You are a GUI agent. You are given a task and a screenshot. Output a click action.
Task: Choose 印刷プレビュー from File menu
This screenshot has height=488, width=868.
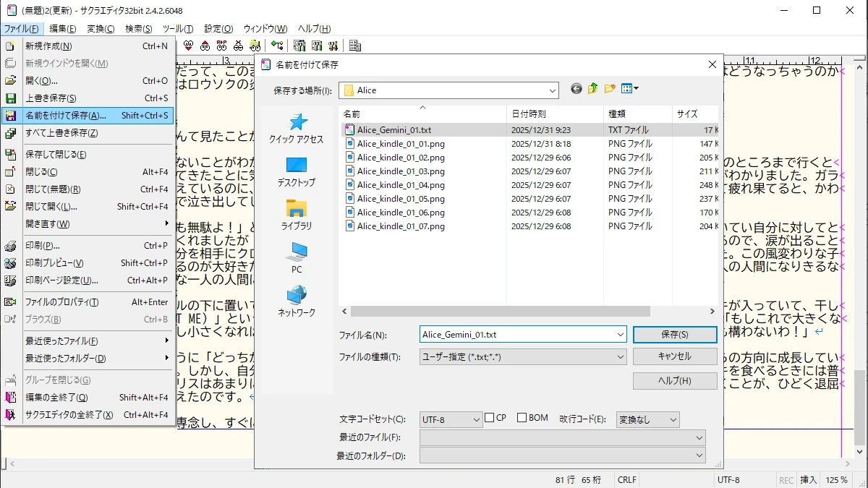[54, 263]
